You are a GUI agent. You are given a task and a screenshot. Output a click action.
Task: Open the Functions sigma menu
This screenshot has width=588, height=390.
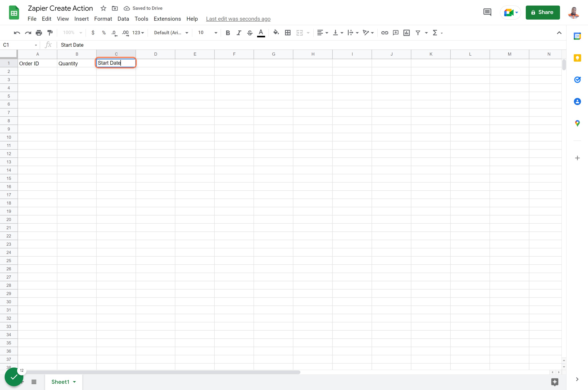tap(437, 33)
